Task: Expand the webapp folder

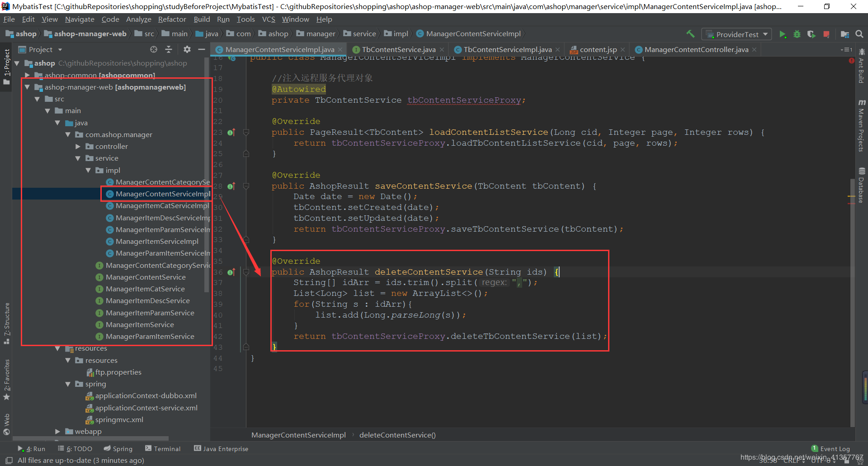Action: (57, 432)
